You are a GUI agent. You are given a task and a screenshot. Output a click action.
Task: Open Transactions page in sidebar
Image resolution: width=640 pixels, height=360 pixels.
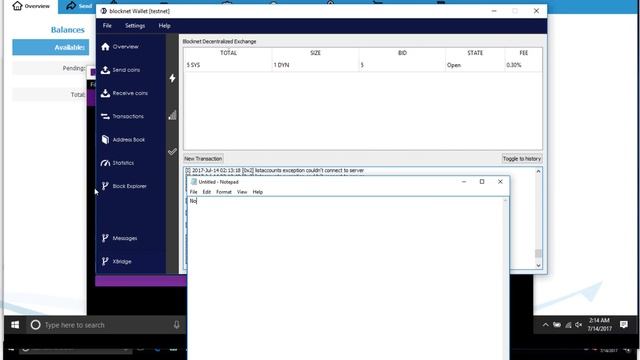click(x=122, y=116)
